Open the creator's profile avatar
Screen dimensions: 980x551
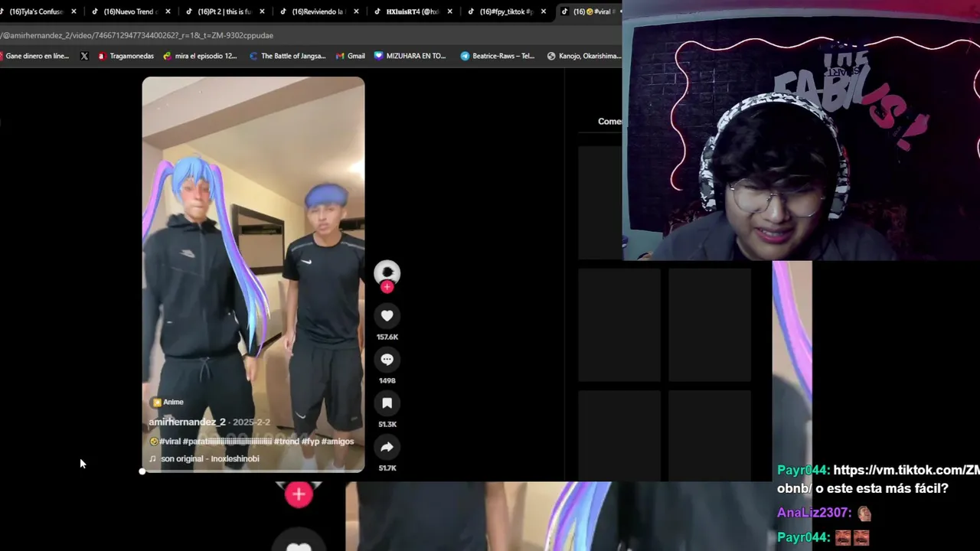387,272
